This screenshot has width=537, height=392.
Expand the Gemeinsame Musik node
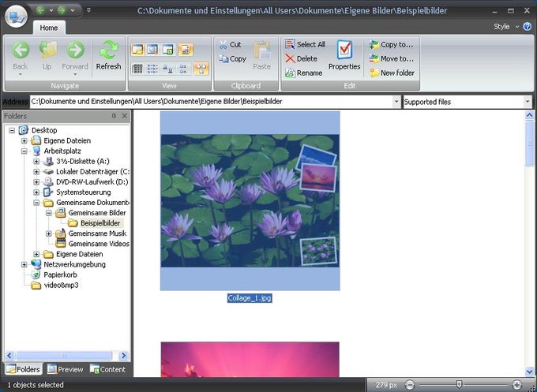click(49, 233)
